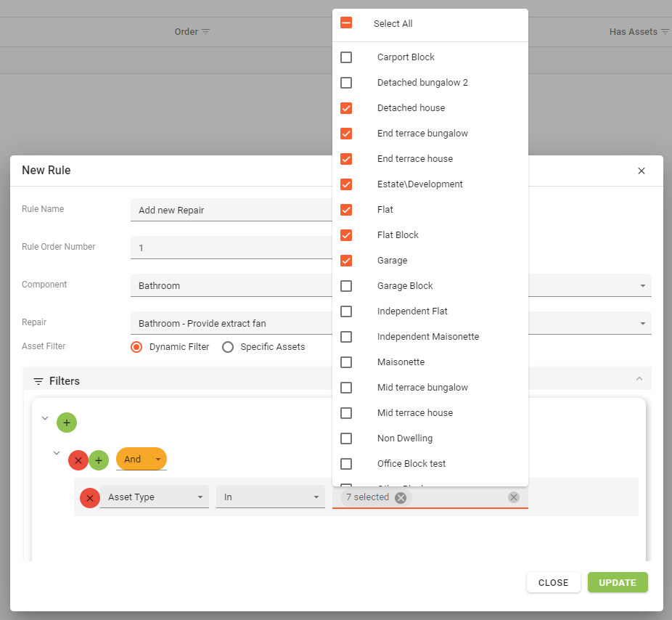Viewport: 672px width, 620px height.
Task: Select Maisonette from the list
Action: (346, 362)
